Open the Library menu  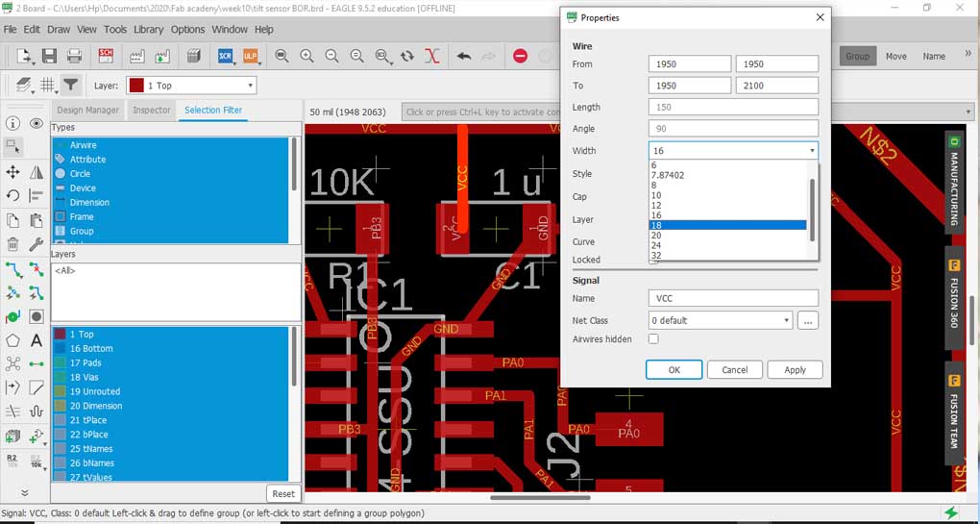click(148, 30)
